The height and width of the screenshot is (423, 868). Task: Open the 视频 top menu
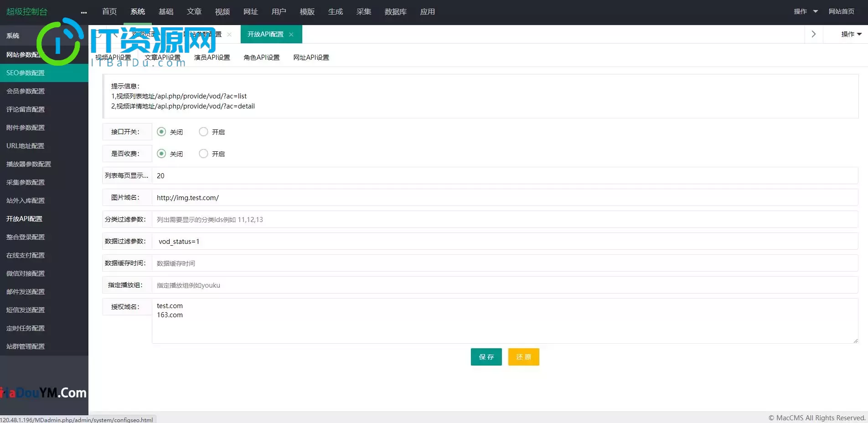(x=222, y=12)
